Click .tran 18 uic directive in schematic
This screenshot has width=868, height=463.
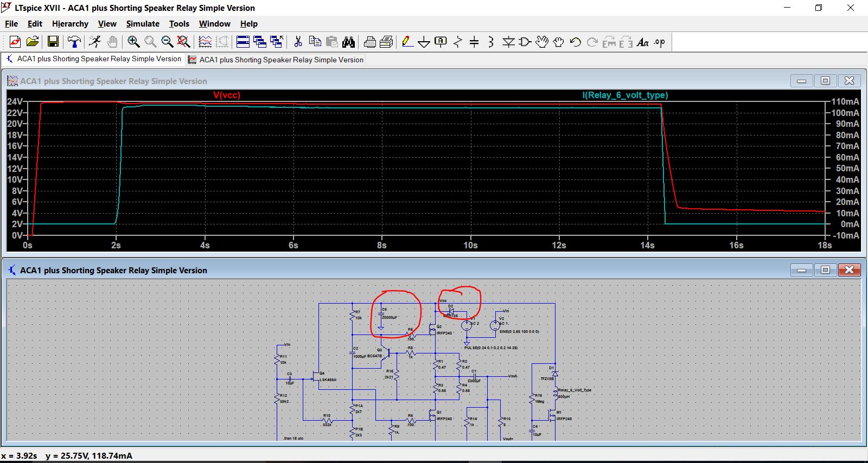tap(293, 438)
